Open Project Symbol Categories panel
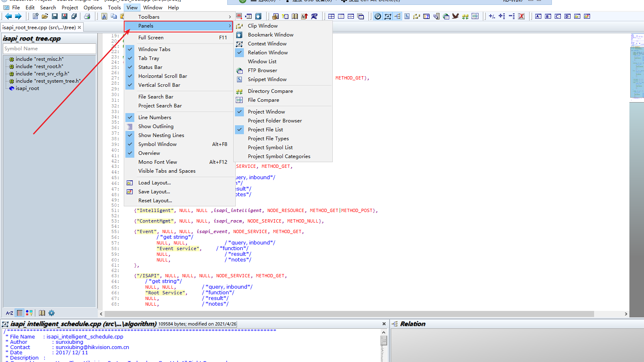The image size is (644, 362). tap(283, 156)
